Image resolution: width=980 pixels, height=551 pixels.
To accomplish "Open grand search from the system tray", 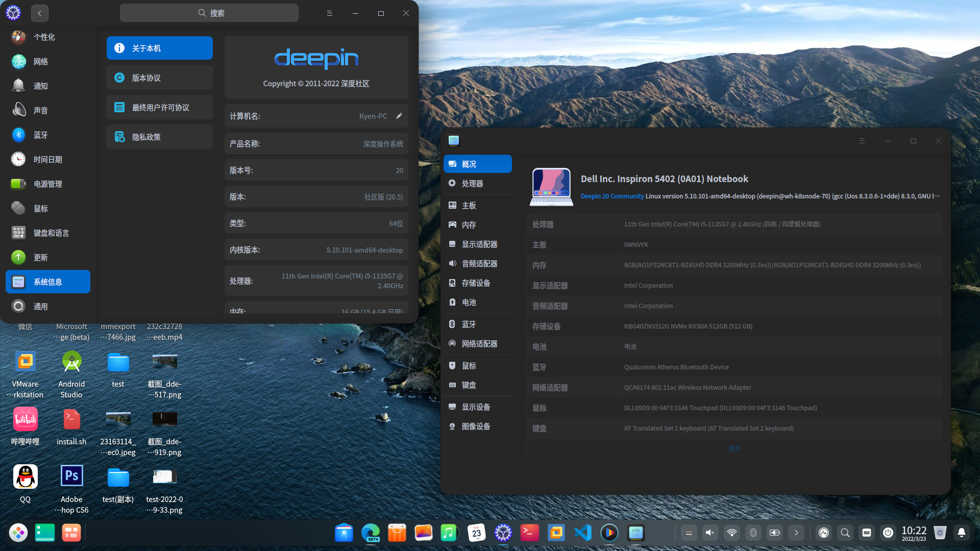I will [845, 532].
